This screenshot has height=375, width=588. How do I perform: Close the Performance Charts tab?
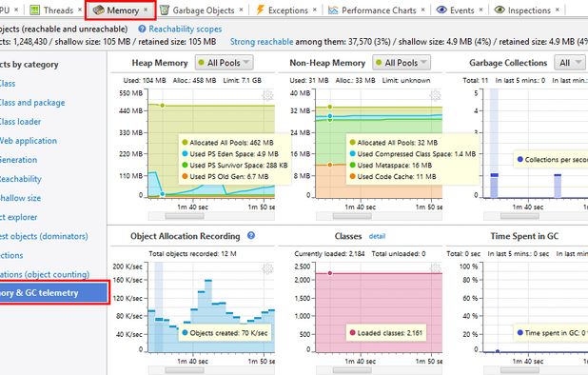pyautogui.click(x=423, y=10)
